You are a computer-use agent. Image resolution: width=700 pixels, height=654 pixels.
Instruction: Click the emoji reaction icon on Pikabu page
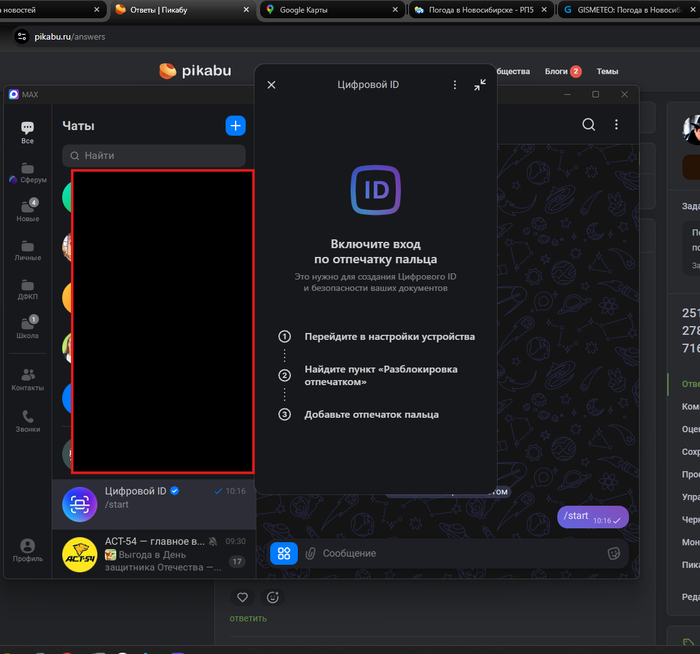click(273, 597)
